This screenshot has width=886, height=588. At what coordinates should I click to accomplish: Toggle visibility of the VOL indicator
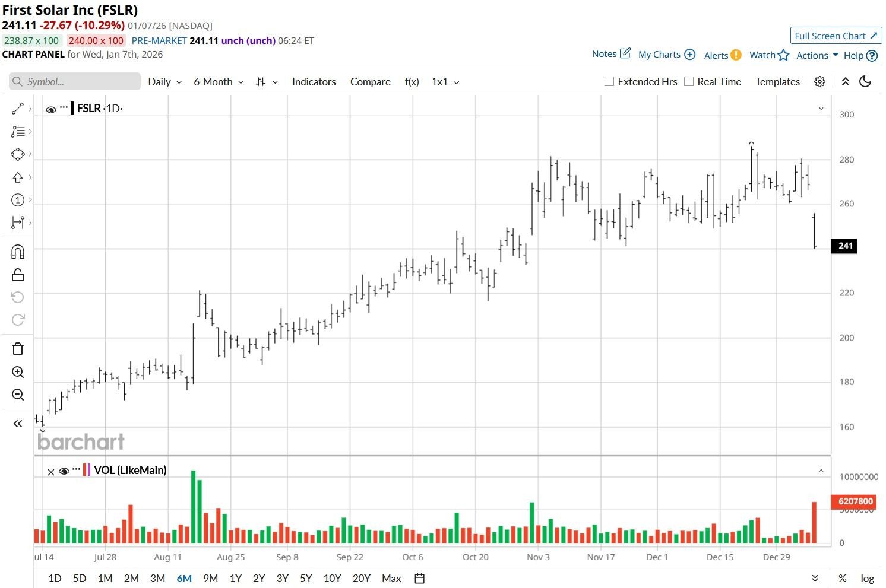pos(64,471)
